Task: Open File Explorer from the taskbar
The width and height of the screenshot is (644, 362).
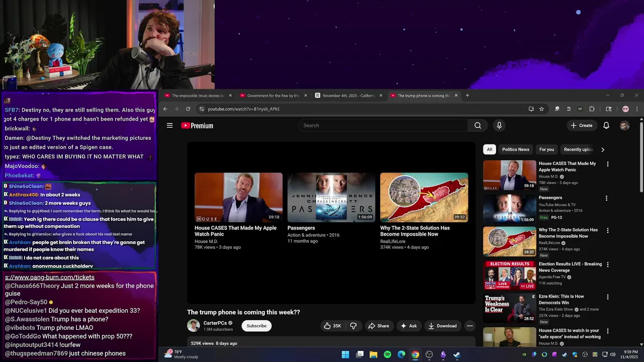Action: [x=373, y=354]
